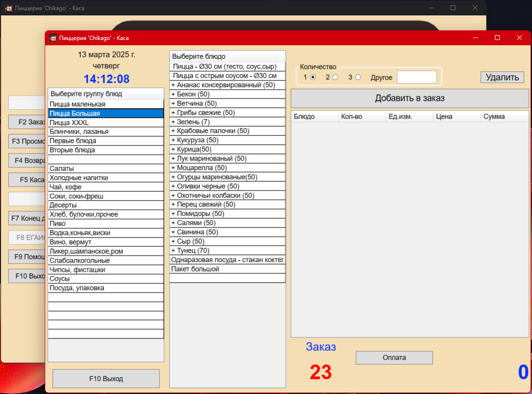
Task: Choose Пицца - Ø30 см (тесто, соус, сыр)
Action: pos(227,66)
